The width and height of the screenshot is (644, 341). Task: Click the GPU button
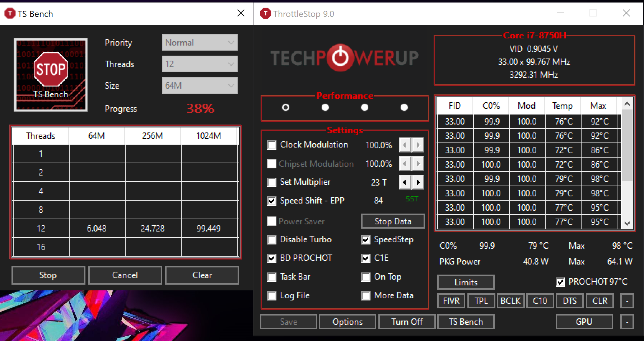click(x=584, y=322)
